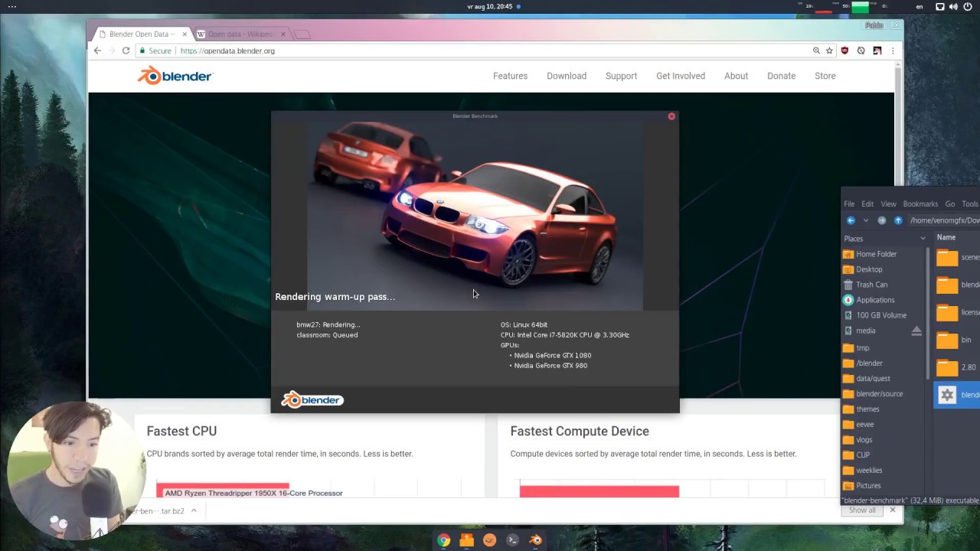Open the Get Involved link

[681, 76]
